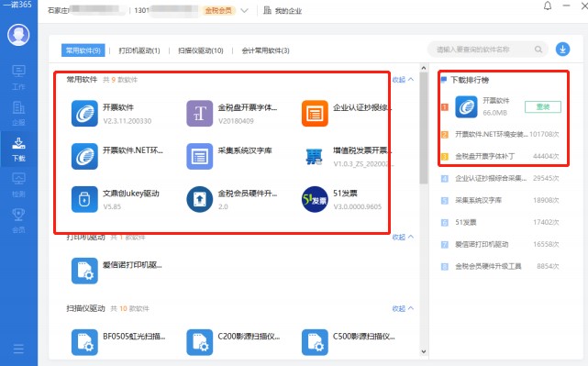Click the 重装 button for 开票软件

[543, 107]
